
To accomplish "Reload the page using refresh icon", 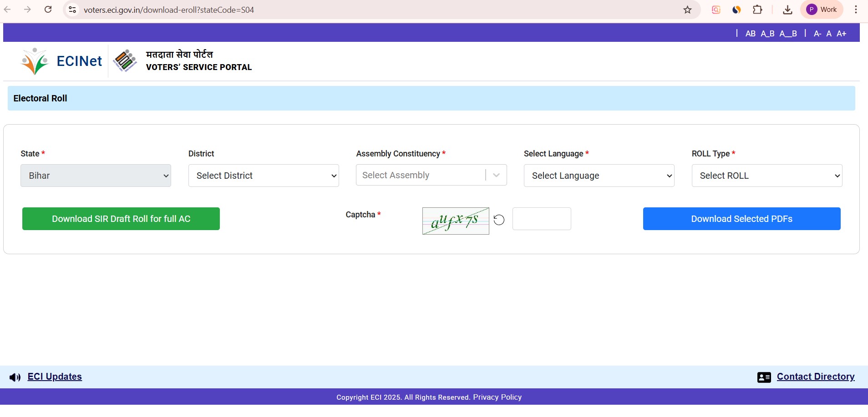I will pos(48,10).
